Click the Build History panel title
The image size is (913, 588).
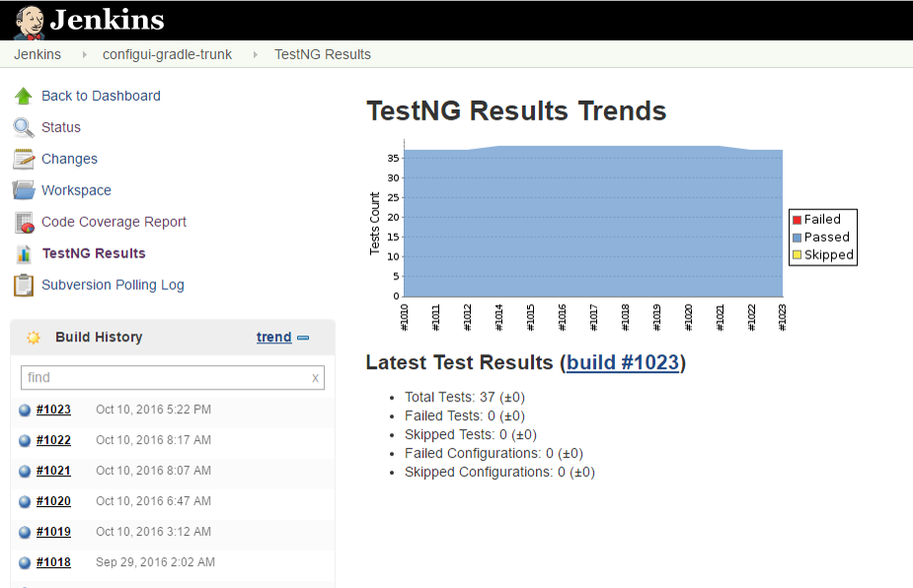click(99, 337)
